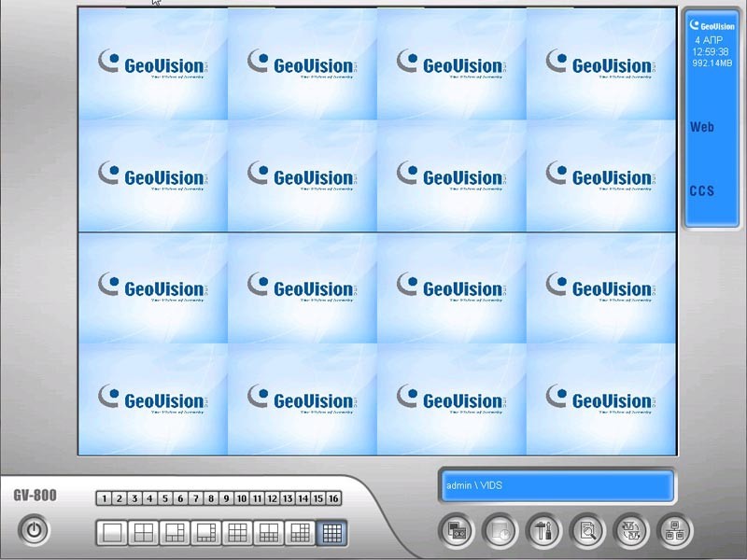Select the 8-split screen layout
Image resolution: width=747 pixels, height=560 pixels.
click(x=205, y=532)
